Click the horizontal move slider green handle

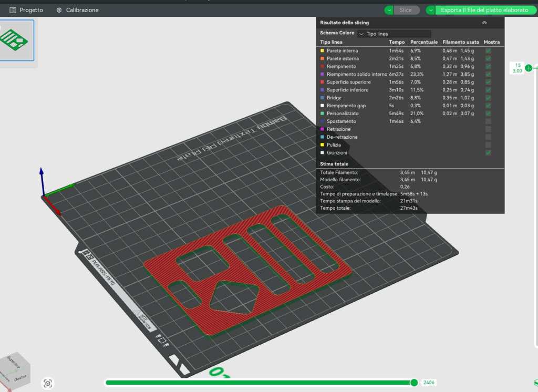[x=414, y=383]
